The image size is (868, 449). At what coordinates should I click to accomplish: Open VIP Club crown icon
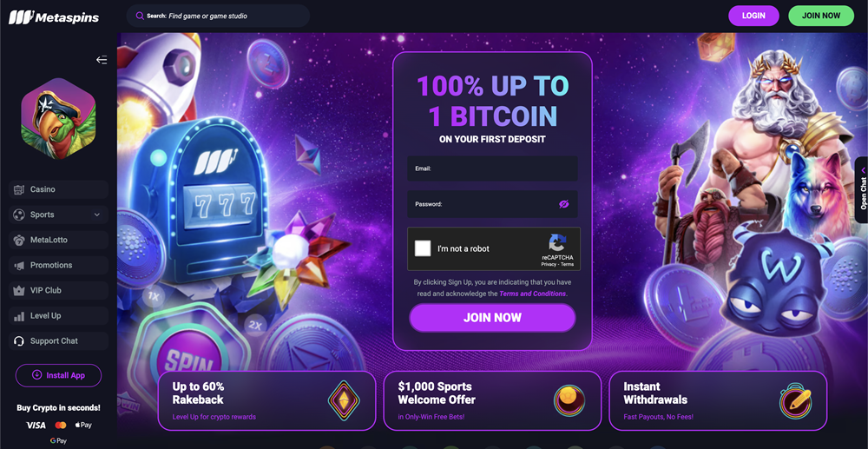19,291
